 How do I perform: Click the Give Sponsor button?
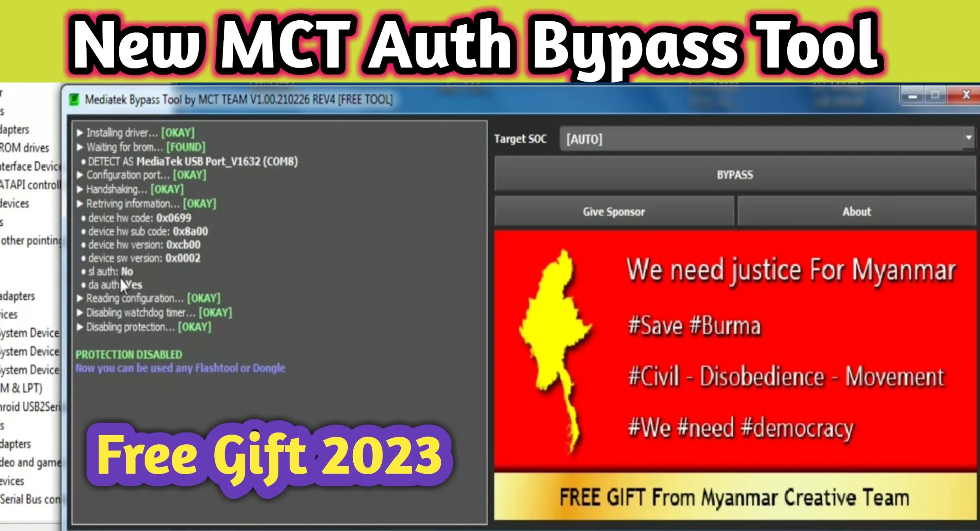click(x=613, y=211)
